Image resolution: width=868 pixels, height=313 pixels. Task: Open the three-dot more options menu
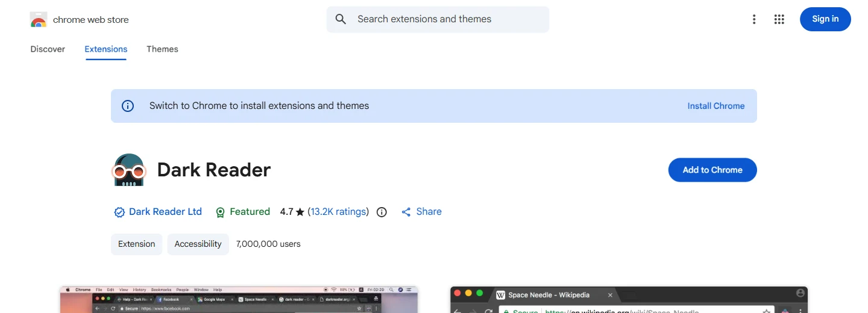753,19
